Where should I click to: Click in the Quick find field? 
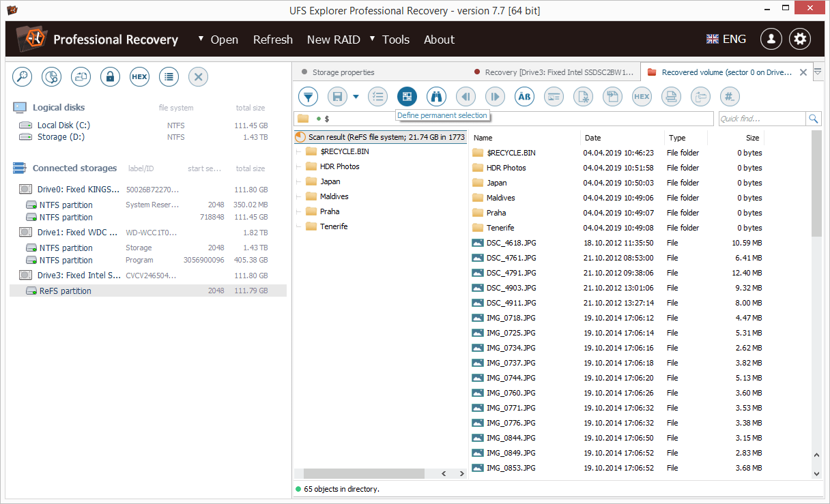[761, 119]
